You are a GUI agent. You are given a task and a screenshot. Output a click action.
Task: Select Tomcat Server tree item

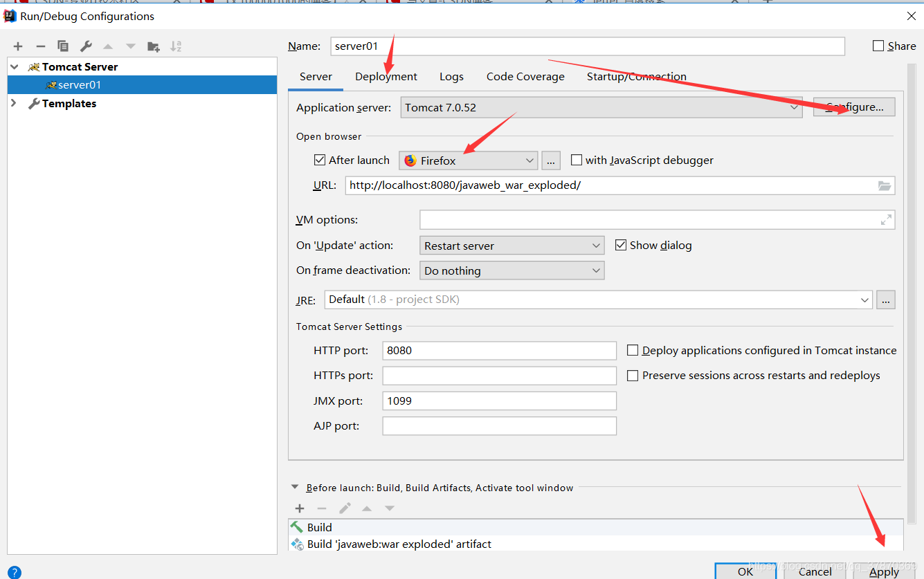click(80, 66)
